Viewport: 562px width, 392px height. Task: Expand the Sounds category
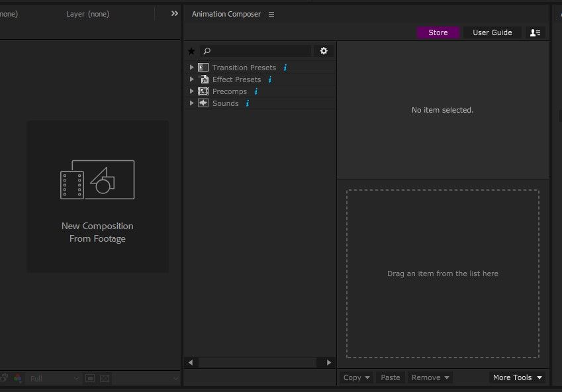[192, 103]
